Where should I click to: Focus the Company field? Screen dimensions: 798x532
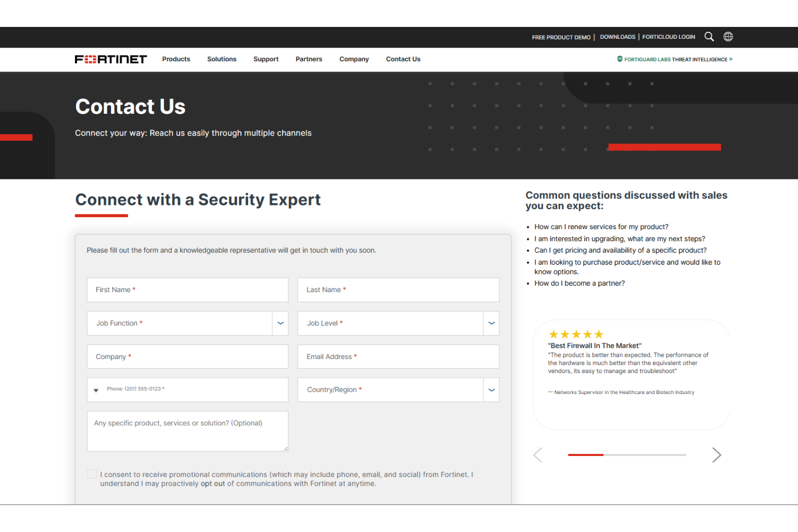coord(188,357)
